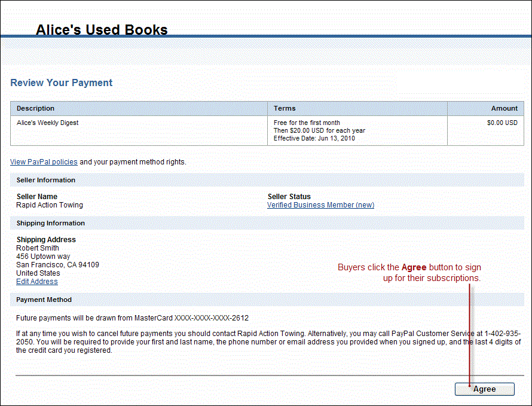Select the Amount column header
This screenshot has height=406, width=532.
505,108
